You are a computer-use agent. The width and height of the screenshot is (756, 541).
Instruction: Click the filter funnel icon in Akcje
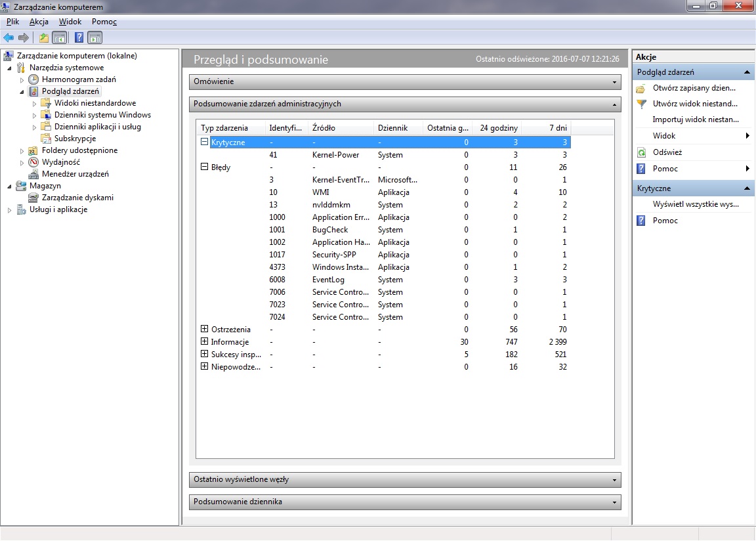tap(640, 104)
